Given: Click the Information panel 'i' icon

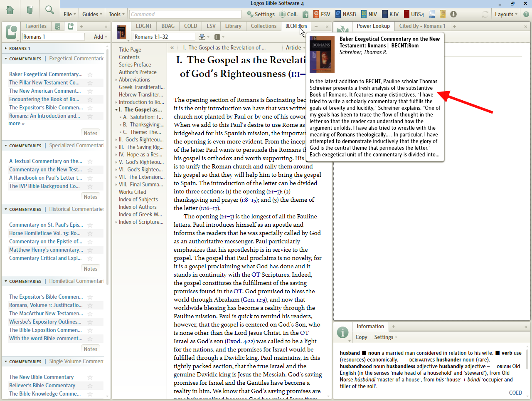Looking at the screenshot, I should 342,332.
